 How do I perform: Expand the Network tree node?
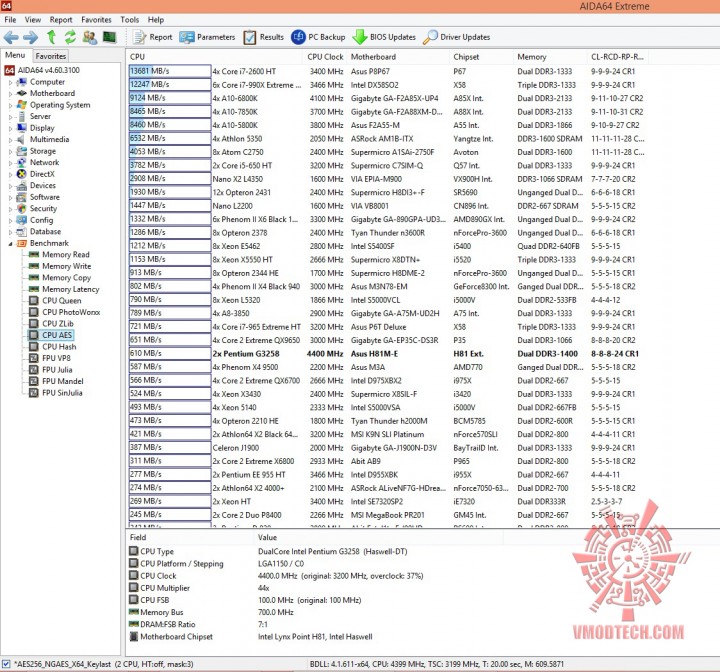(x=11, y=163)
